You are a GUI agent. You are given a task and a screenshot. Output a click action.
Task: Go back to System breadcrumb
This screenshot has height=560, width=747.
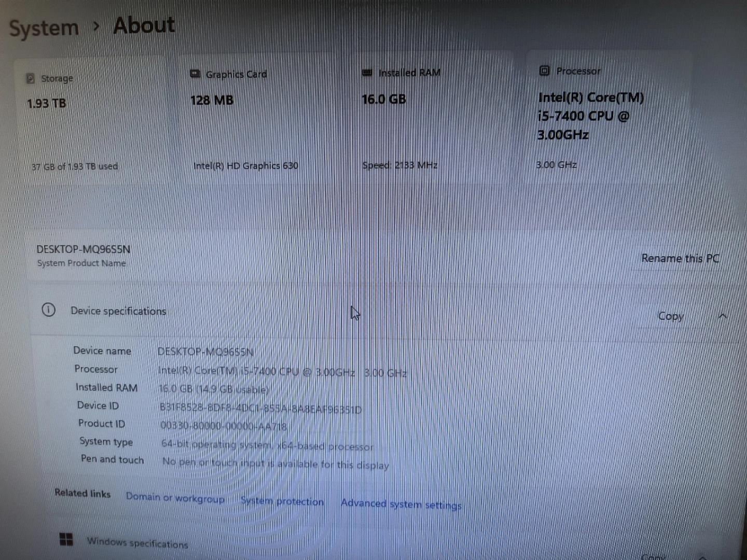tap(44, 28)
